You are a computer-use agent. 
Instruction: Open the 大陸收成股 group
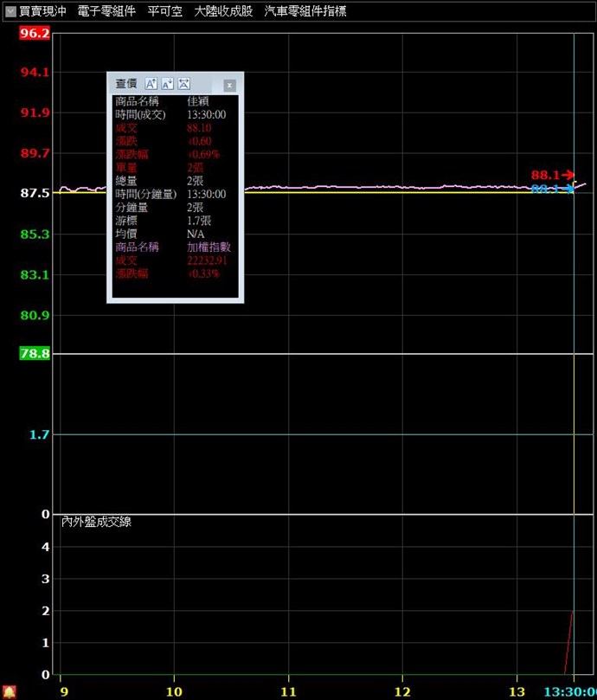pyautogui.click(x=222, y=12)
